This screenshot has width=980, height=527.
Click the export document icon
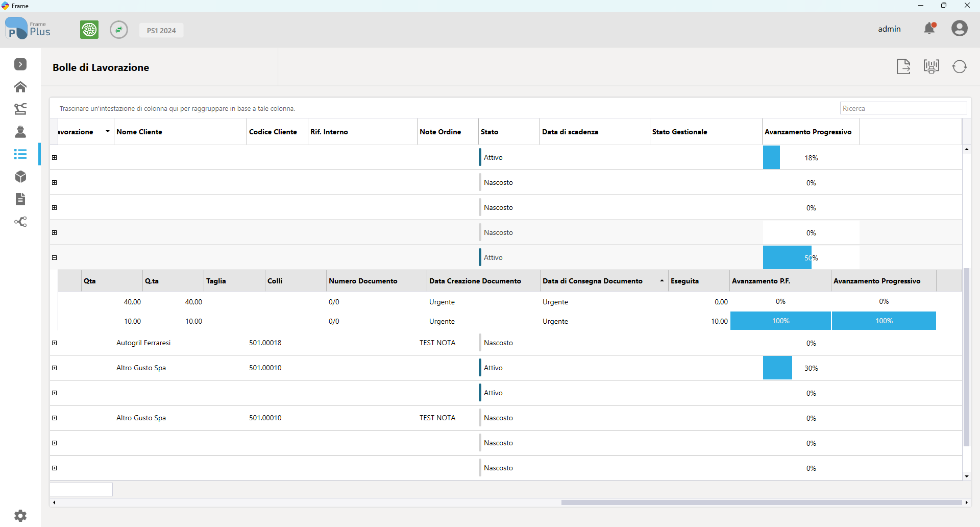click(x=903, y=66)
